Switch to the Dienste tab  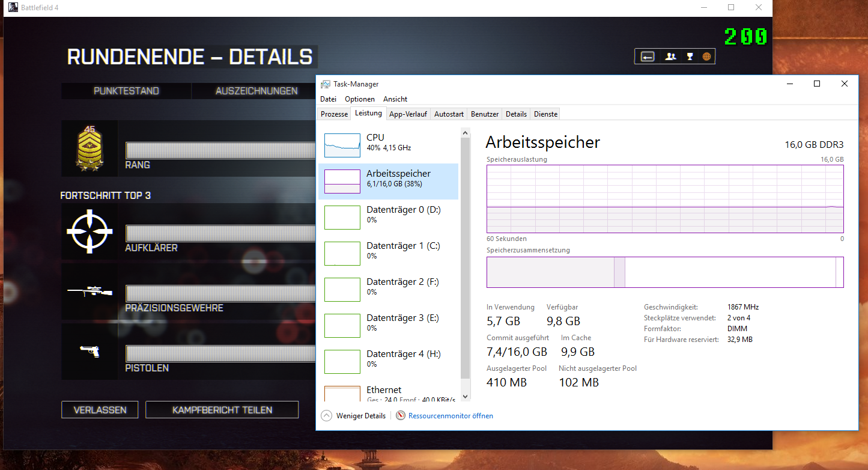click(x=545, y=114)
